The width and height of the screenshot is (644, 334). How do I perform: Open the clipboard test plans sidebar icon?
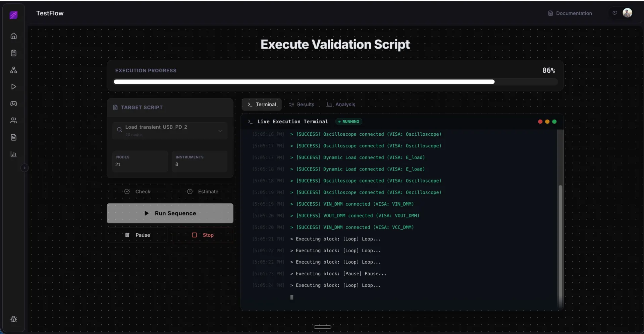[x=13, y=53]
